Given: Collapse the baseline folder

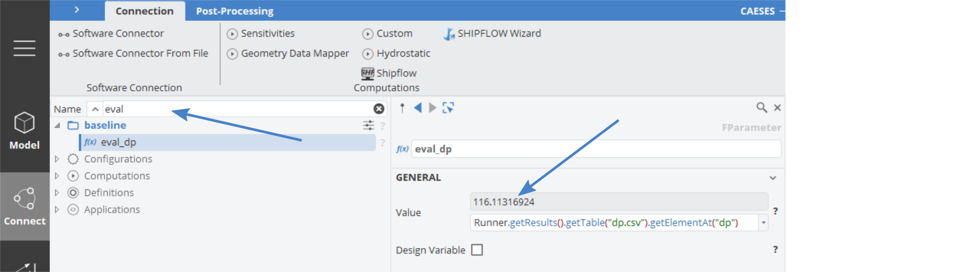Looking at the screenshot, I should tap(57, 125).
